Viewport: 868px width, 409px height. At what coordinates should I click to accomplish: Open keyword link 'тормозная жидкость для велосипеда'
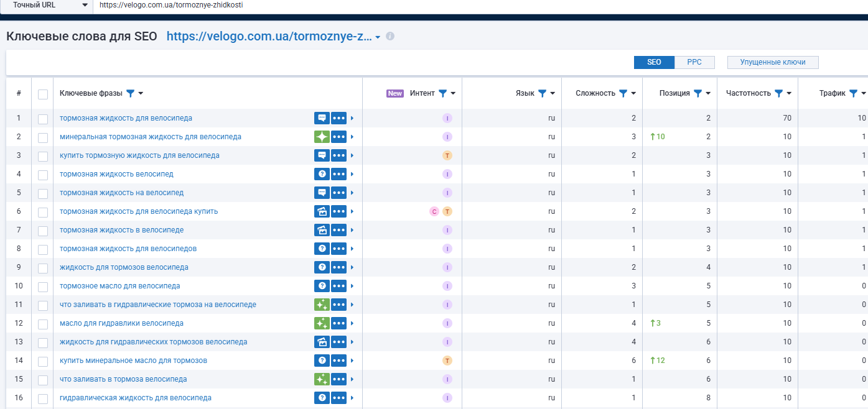(126, 118)
